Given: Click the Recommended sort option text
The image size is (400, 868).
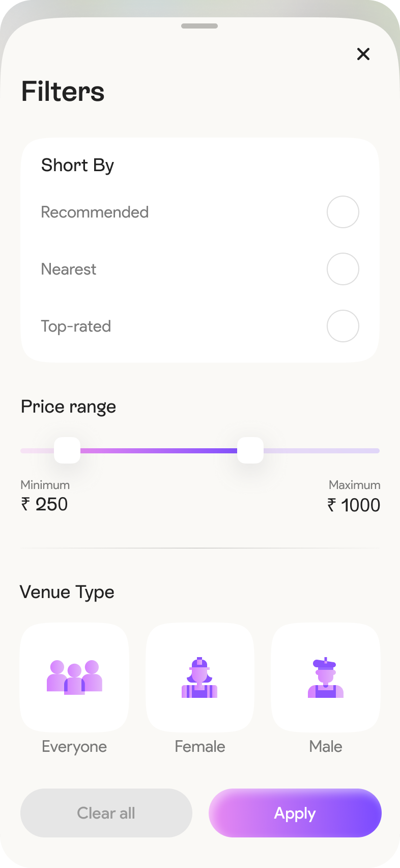Looking at the screenshot, I should coord(95,212).
